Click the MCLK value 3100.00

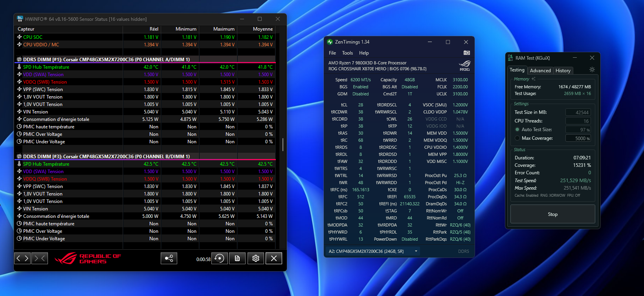[x=460, y=80]
